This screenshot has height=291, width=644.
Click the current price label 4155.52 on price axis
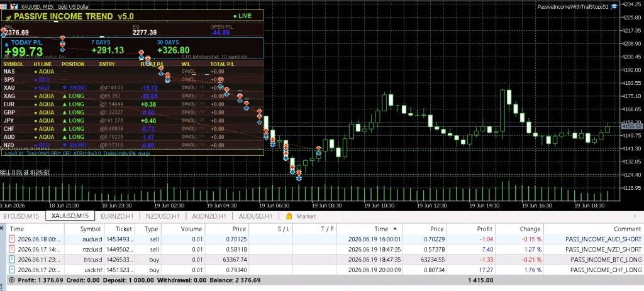[x=631, y=126]
